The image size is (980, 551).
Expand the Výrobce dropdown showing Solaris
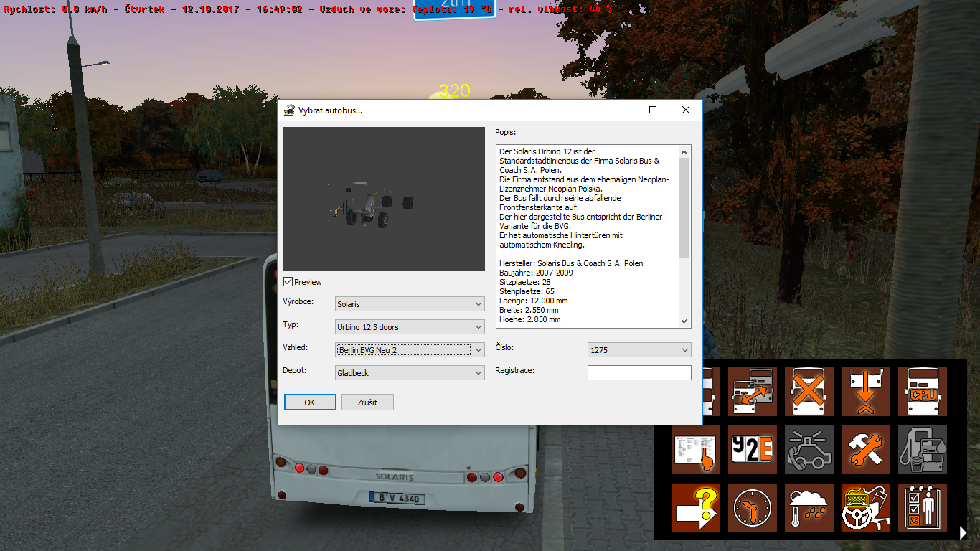pos(410,304)
